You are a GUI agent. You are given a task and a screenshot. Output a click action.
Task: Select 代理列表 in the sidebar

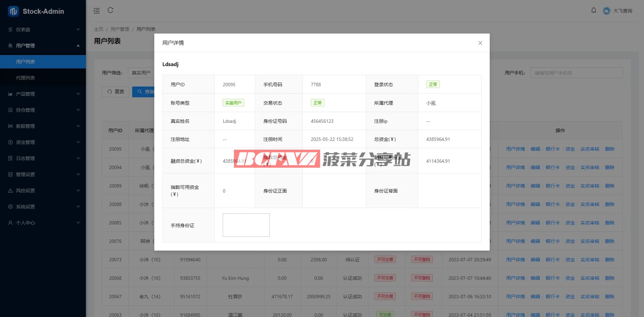click(25, 78)
